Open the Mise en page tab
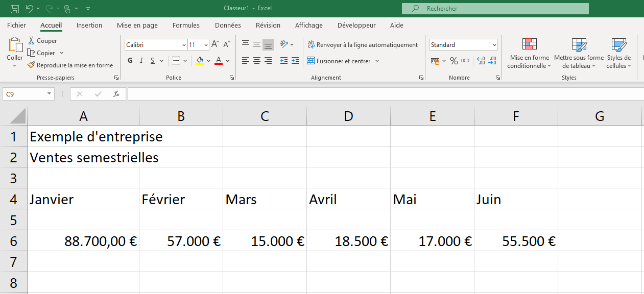The width and height of the screenshot is (644, 294). click(137, 25)
